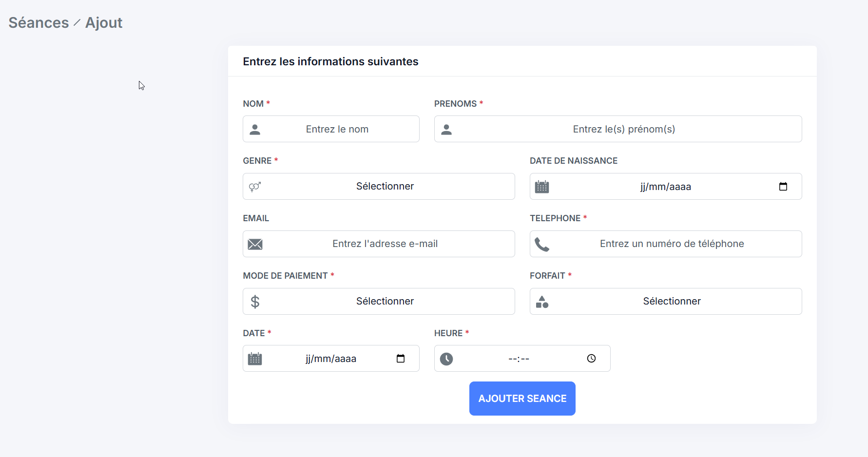
Task: Go to Séances breadcrumb link
Action: click(39, 23)
